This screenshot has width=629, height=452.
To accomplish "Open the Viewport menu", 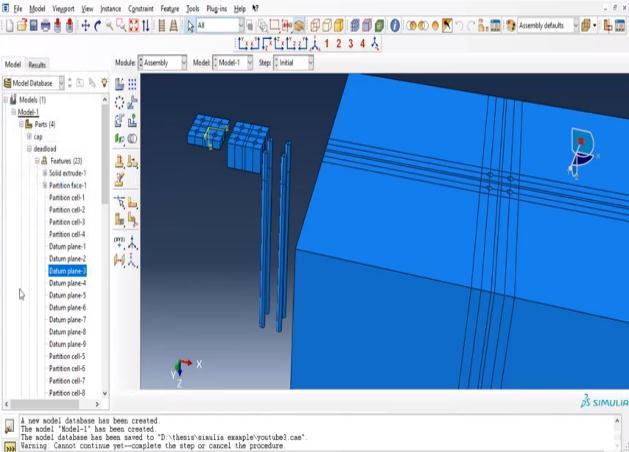I will coord(63,8).
